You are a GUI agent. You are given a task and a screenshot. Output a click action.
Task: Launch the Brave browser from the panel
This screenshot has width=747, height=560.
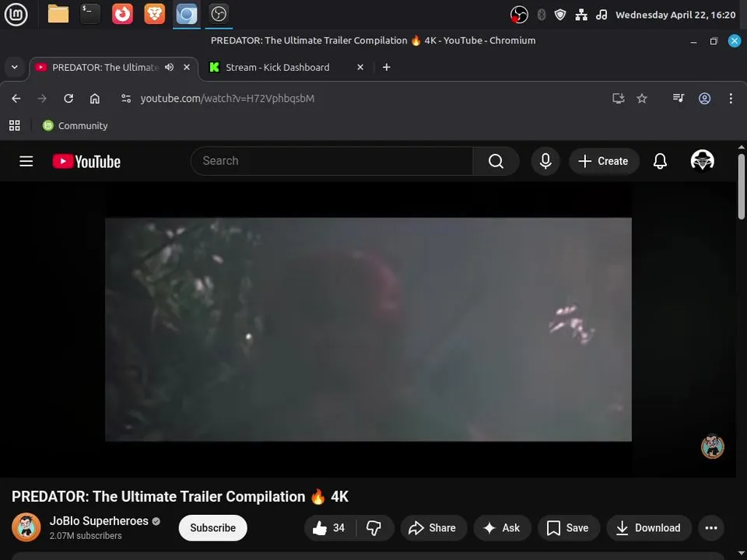tap(154, 14)
